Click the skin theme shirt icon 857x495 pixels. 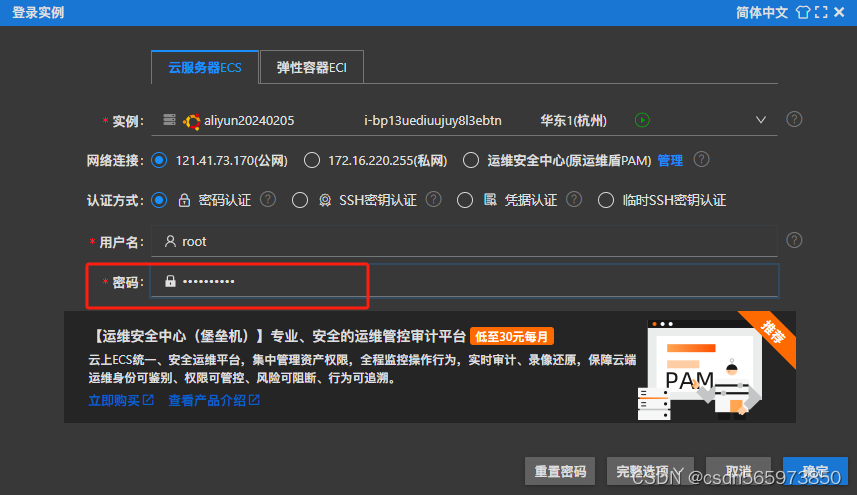point(803,13)
